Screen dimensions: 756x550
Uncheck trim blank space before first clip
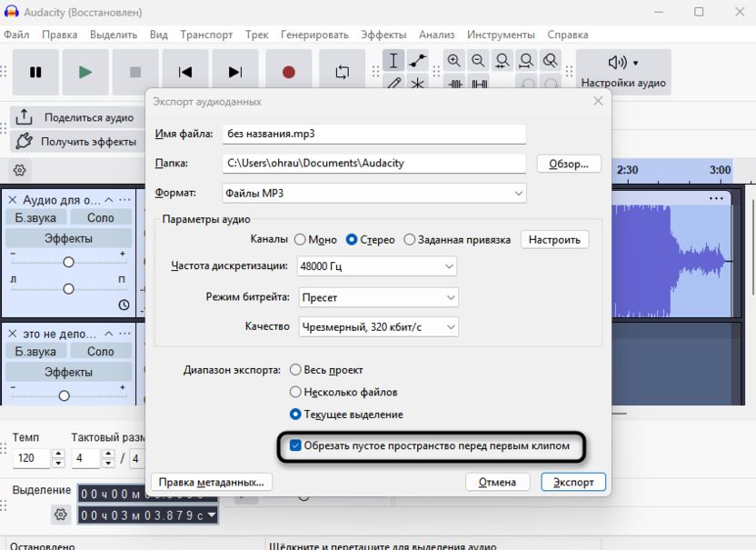pyautogui.click(x=296, y=446)
